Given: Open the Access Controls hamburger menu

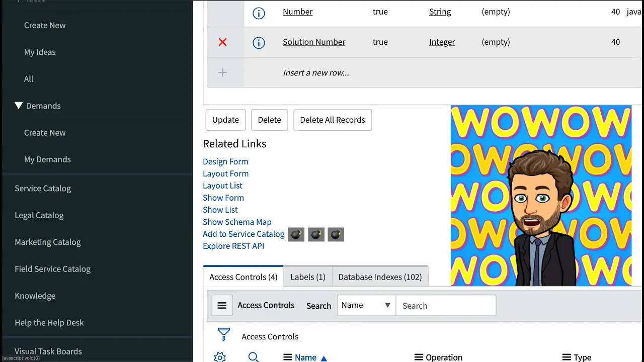Looking at the screenshot, I should (x=221, y=305).
